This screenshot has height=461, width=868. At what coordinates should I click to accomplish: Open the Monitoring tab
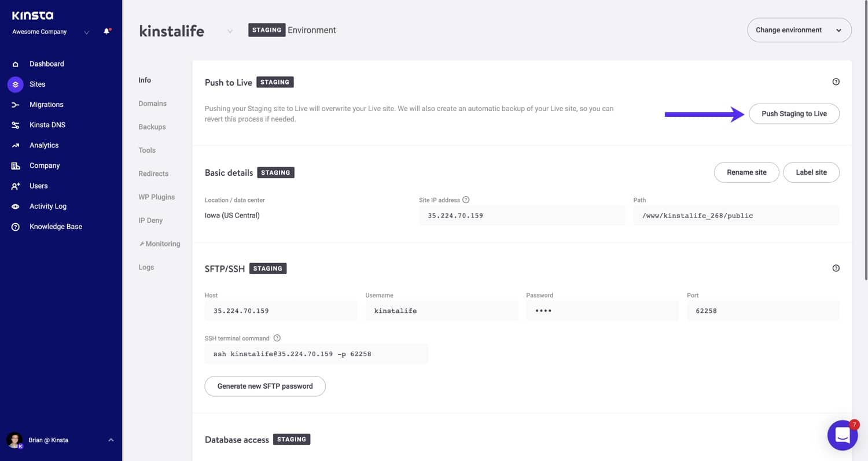(x=160, y=244)
